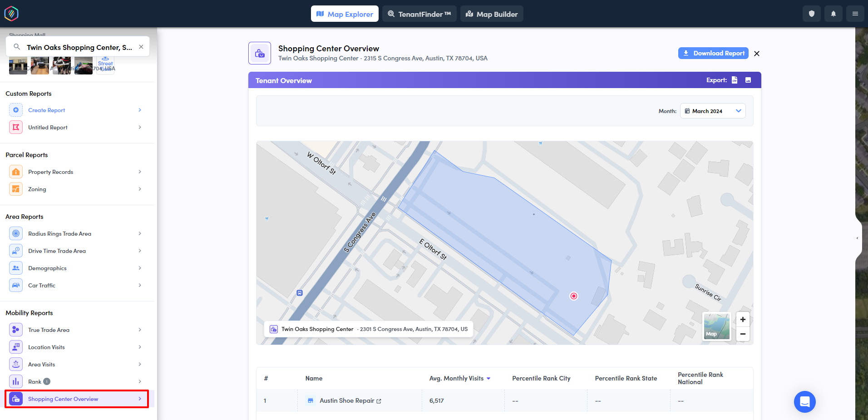Export tenant overview as CSV
The height and width of the screenshot is (420, 868).
(735, 80)
